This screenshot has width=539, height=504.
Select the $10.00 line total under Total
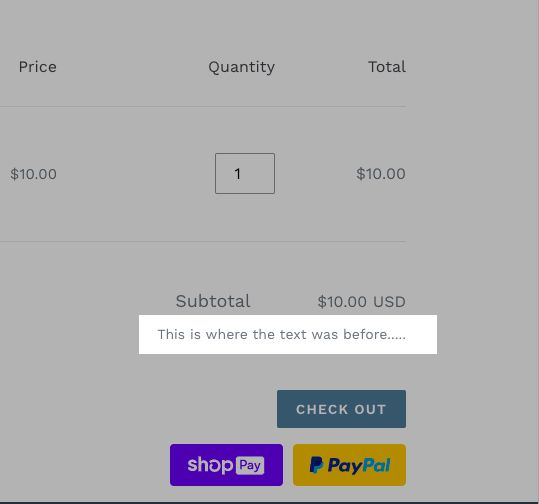[x=381, y=174]
